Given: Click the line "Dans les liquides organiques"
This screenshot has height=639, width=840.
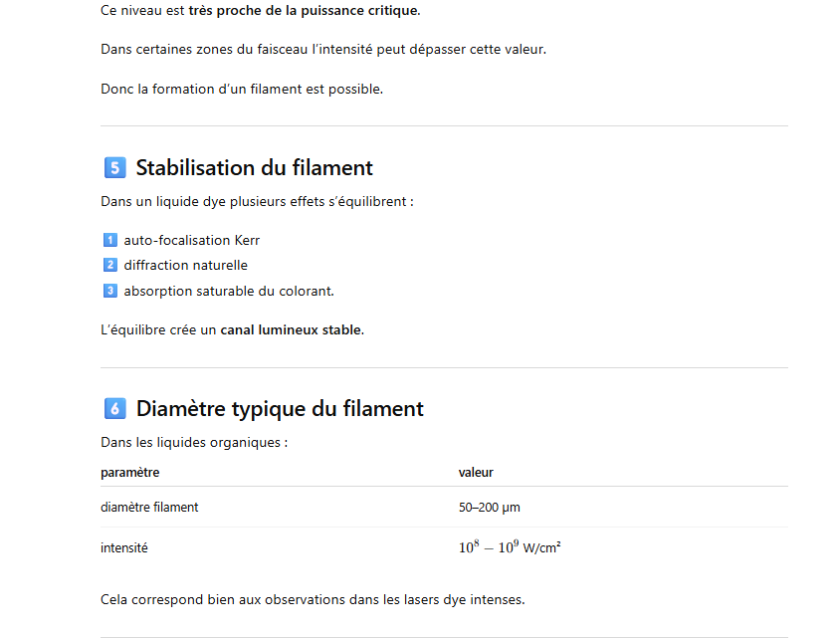Looking at the screenshot, I should [194, 441].
